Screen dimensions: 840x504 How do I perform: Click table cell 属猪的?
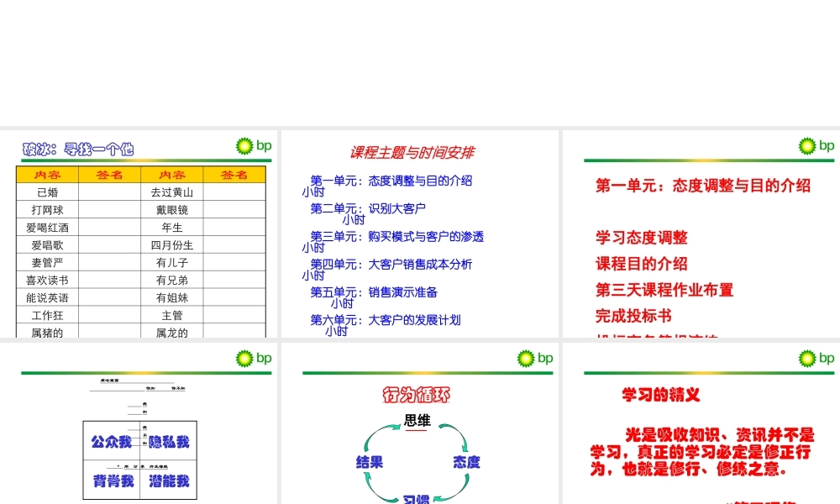48,332
